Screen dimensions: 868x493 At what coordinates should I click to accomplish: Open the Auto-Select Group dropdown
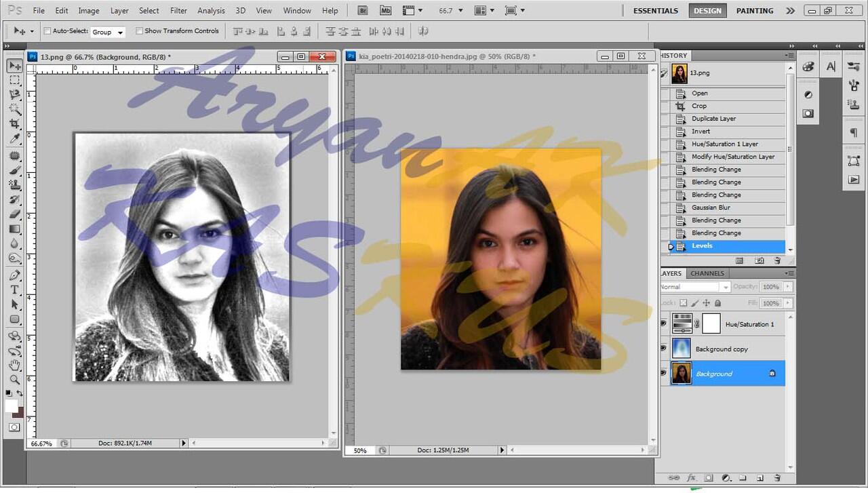108,32
